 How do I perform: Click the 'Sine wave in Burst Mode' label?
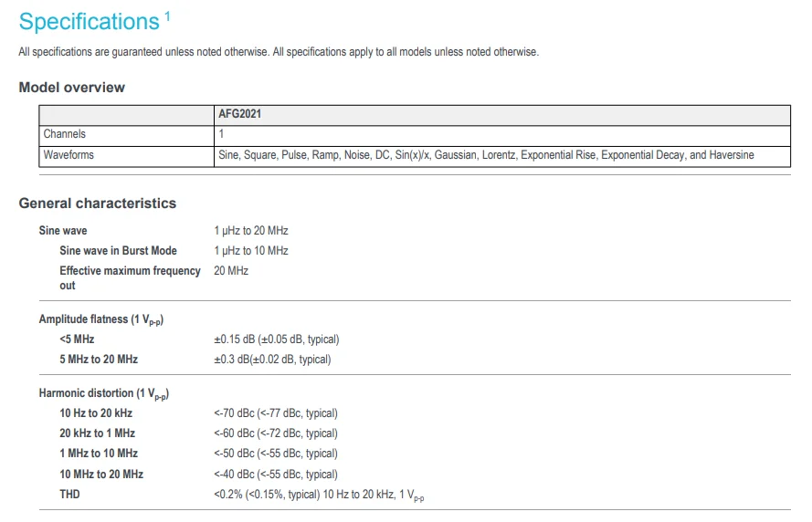(x=118, y=251)
